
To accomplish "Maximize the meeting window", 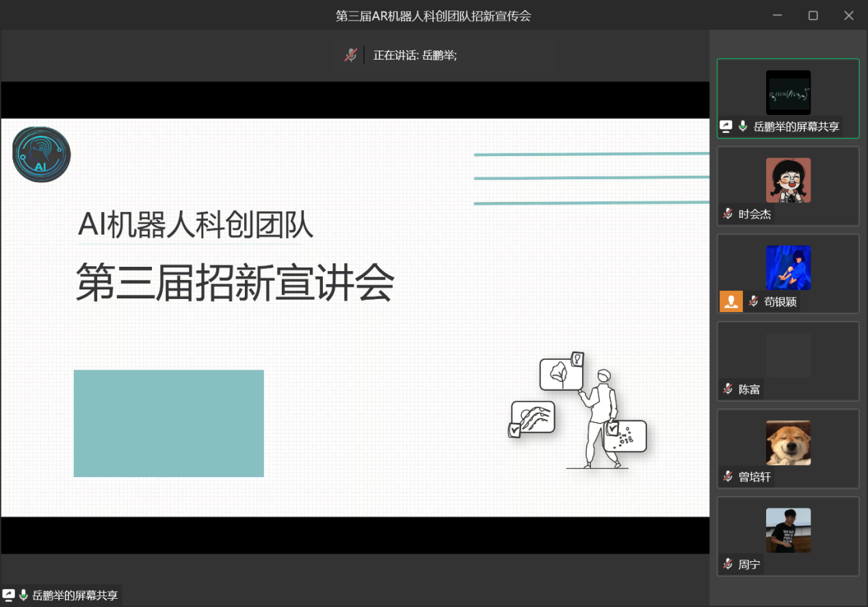I will tap(813, 15).
